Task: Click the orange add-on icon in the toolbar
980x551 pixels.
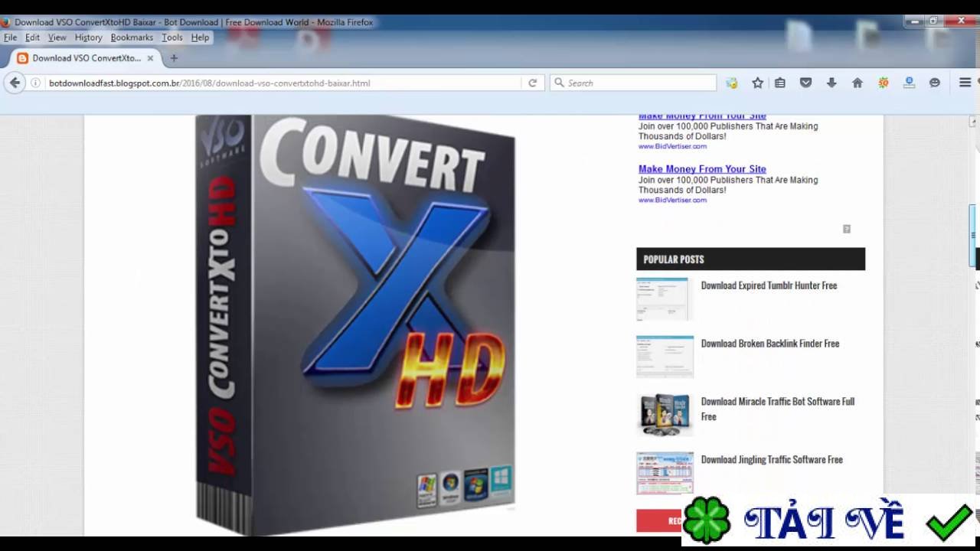Action: click(x=884, y=83)
